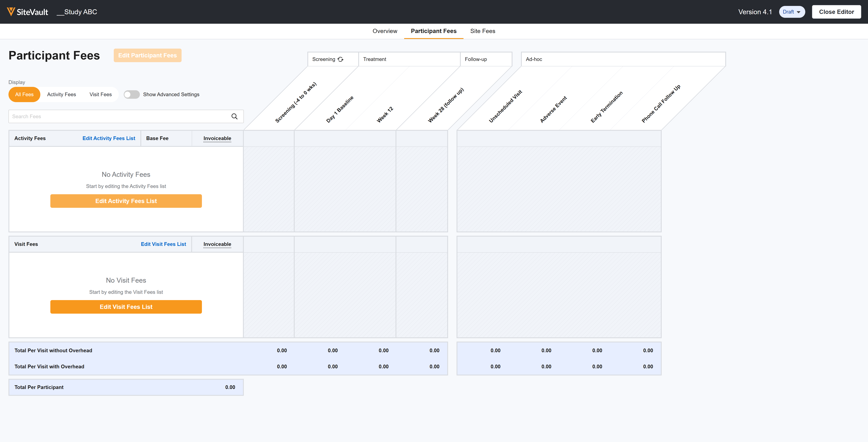Open the Draft status dropdown
This screenshot has height=442, width=868.
pyautogui.click(x=792, y=12)
